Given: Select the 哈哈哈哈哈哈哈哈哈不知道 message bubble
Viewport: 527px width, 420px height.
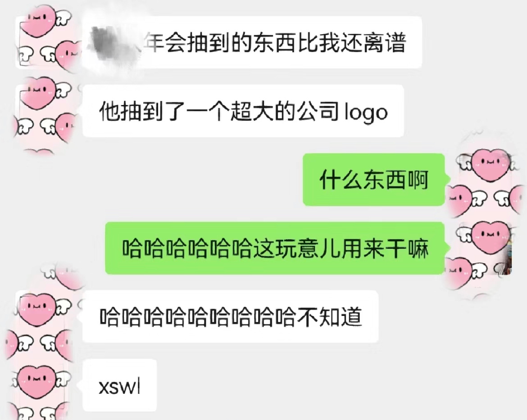Looking at the screenshot, I should (231, 317).
